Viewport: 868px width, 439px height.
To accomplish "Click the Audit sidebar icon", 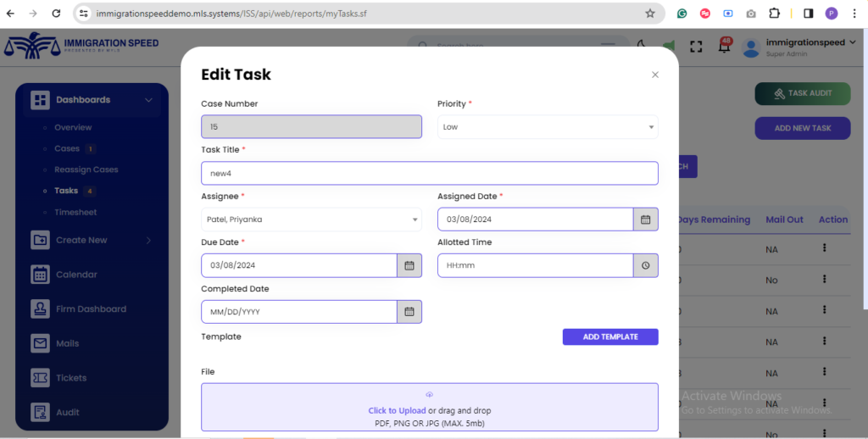I will click(41, 412).
